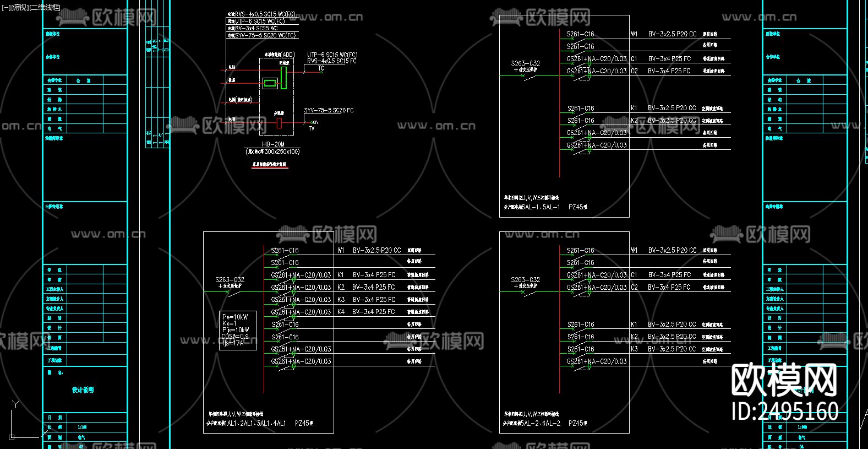
Task: Open the [-] viewport controls menu
Action: (x=6, y=7)
